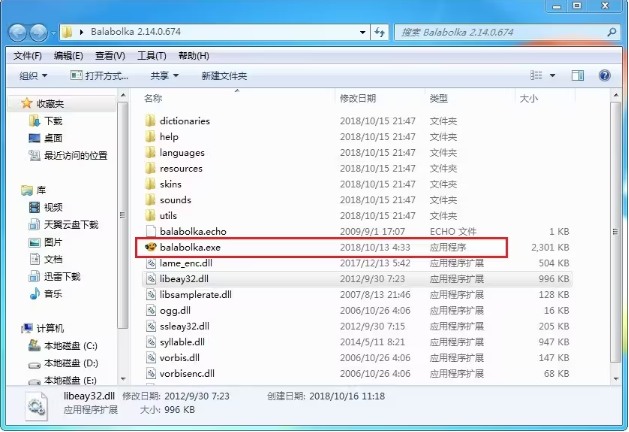Open the view options dropdown arrow
The image size is (629, 432).
(552, 75)
